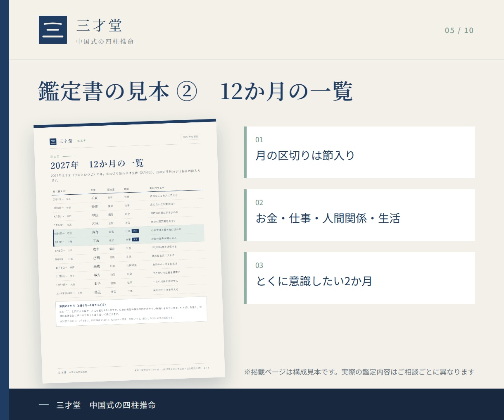The width and height of the screenshot is (504, 420).
Task: Click the 壬寅 row in the sample table
Action: 128,197
